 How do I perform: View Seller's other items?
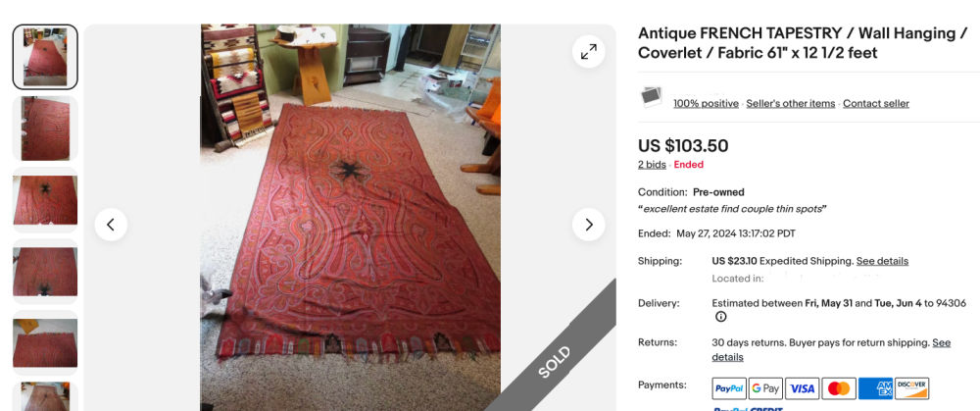click(791, 104)
